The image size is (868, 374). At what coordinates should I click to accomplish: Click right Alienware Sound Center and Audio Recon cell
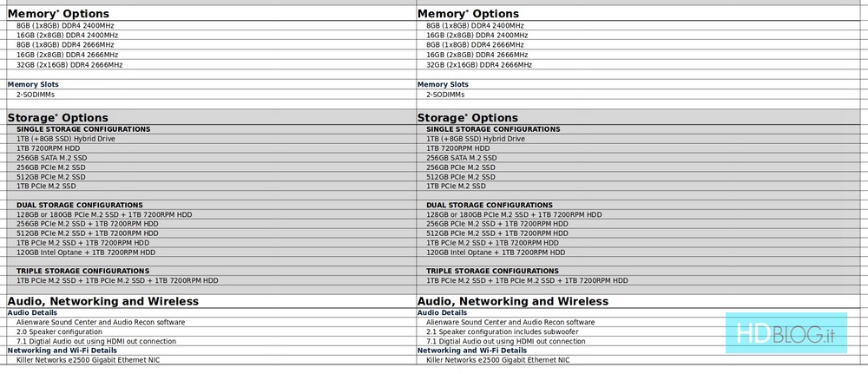[x=510, y=322]
